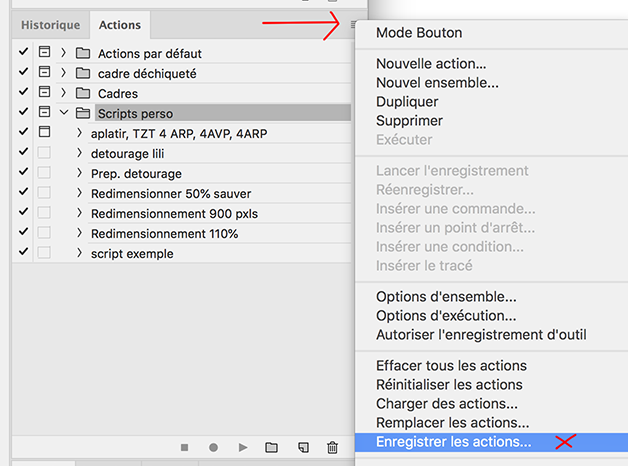Screen dimensions: 628x466
Task: Uncheck the Cadres set checkmark
Action: [x=23, y=91]
